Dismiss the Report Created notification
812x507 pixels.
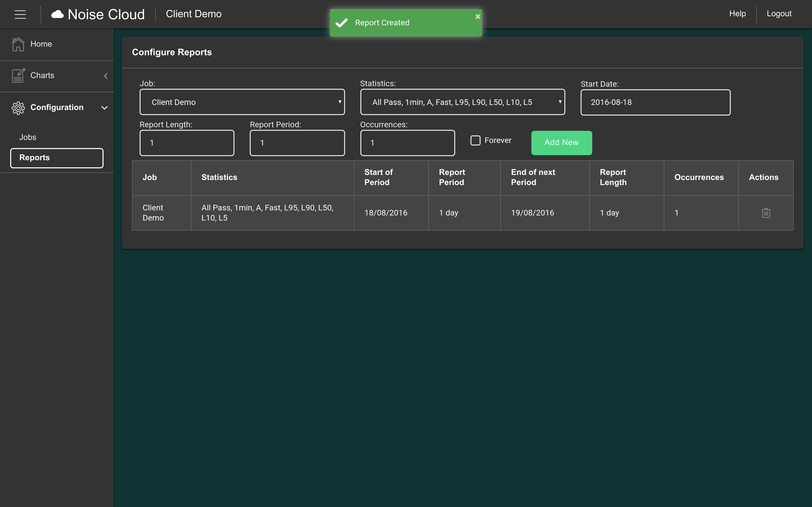478,16
